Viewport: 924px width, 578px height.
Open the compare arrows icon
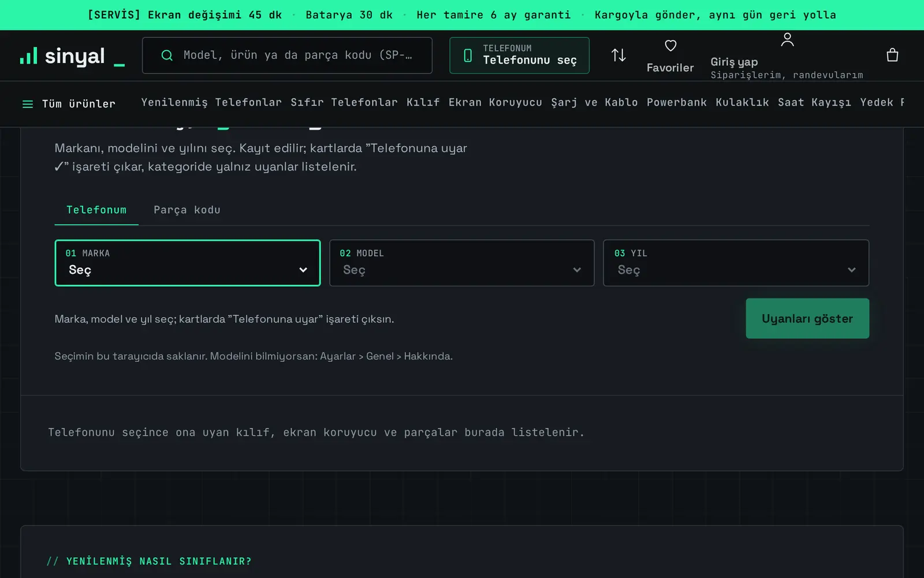619,55
